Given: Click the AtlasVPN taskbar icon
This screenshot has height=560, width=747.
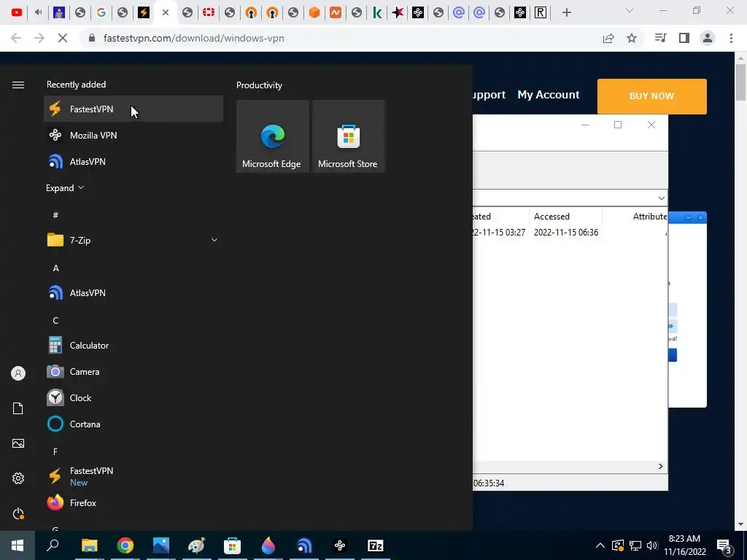Looking at the screenshot, I should click(x=304, y=545).
